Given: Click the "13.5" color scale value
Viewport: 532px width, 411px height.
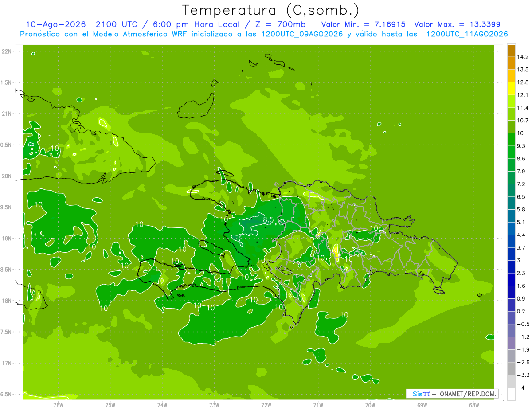Looking at the screenshot, I should 523,70.
